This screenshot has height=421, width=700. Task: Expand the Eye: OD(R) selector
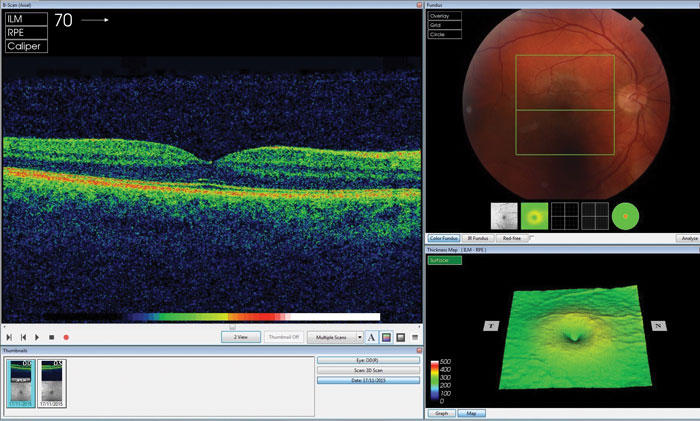[367, 360]
